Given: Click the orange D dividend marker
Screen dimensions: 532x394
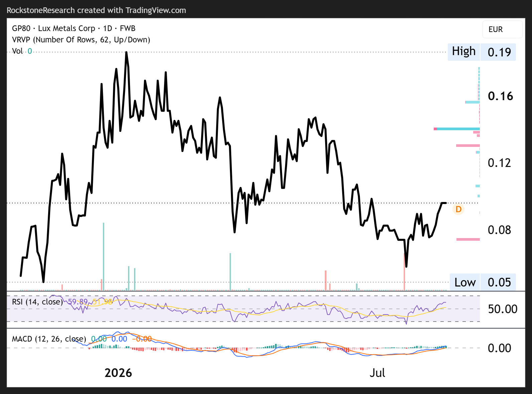Looking at the screenshot, I should [x=458, y=209].
